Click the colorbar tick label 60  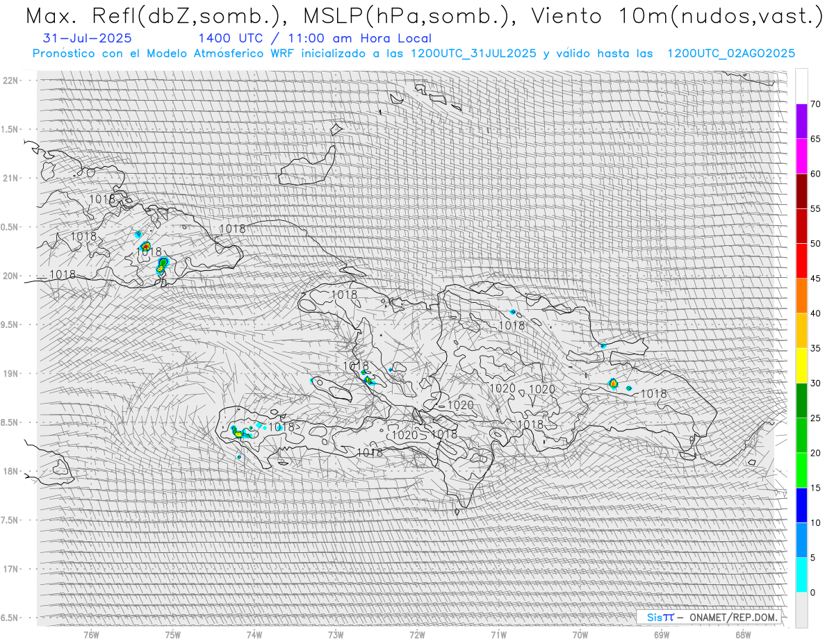pyautogui.click(x=815, y=174)
